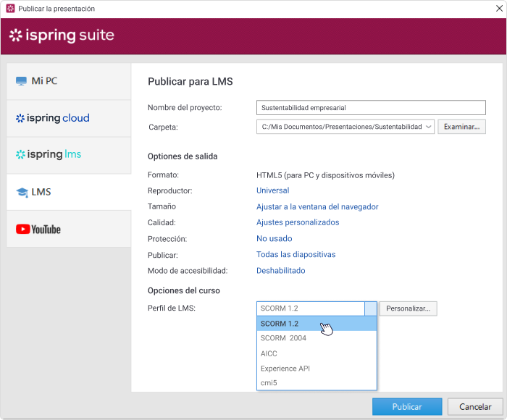Collapse the Perfil de LMS dropdown arrow
The height and width of the screenshot is (420, 507).
371,308
